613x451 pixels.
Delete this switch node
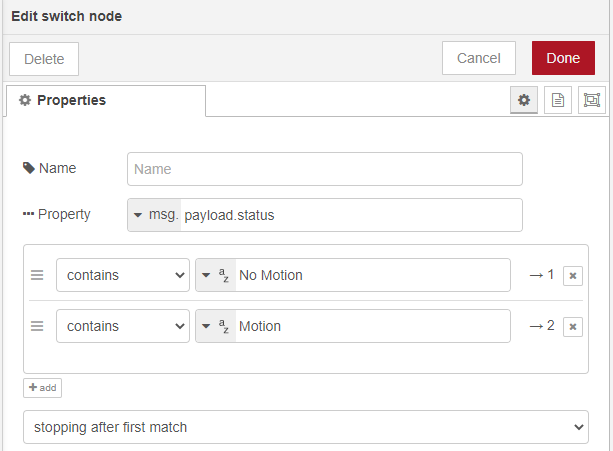tap(44, 59)
